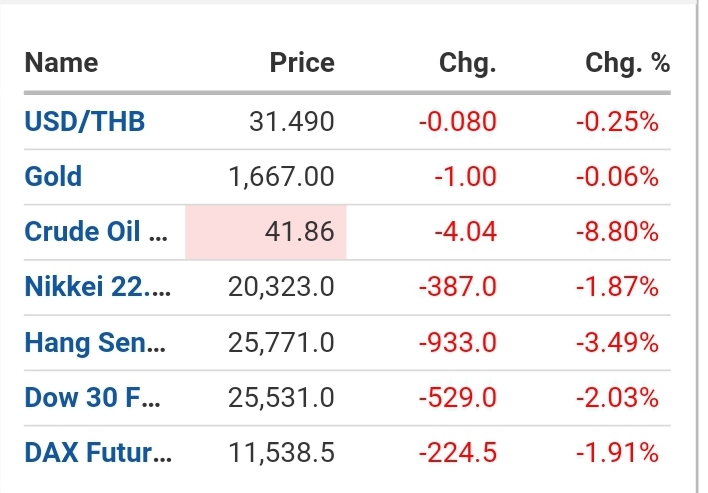Click the Dow 30 -2.03% change

[617, 398]
